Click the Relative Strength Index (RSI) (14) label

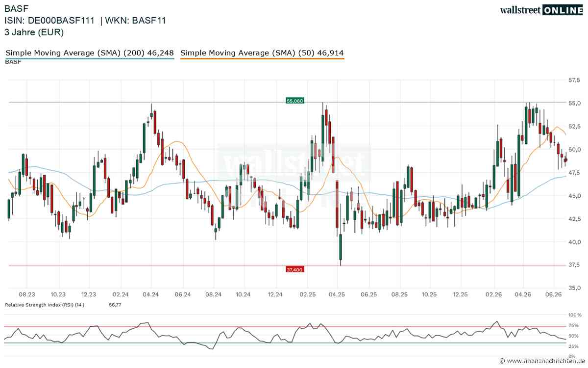pyautogui.click(x=45, y=305)
